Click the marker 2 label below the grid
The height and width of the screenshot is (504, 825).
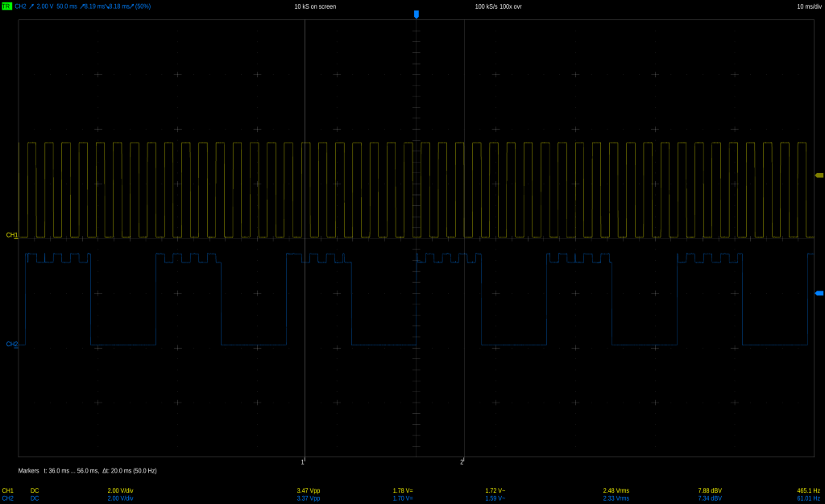pos(462,462)
